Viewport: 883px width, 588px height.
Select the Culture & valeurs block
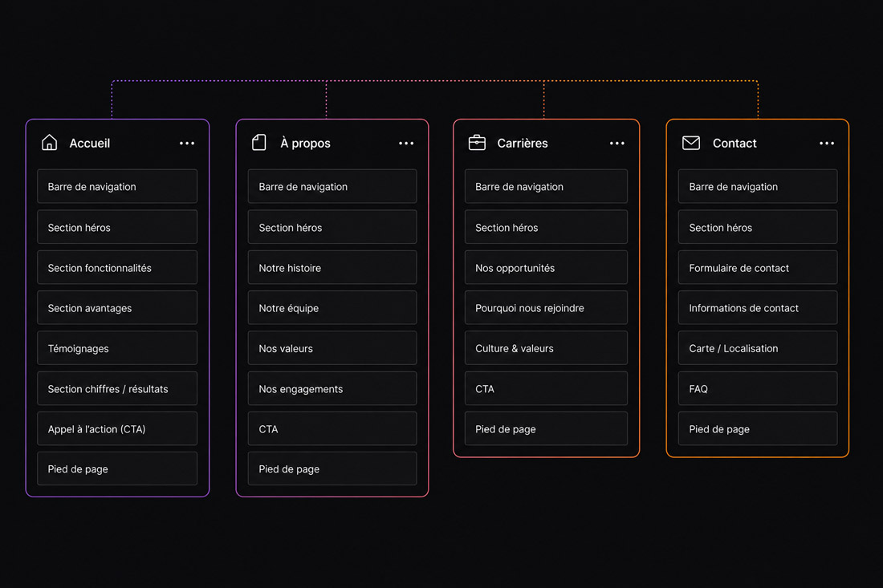pyautogui.click(x=546, y=348)
